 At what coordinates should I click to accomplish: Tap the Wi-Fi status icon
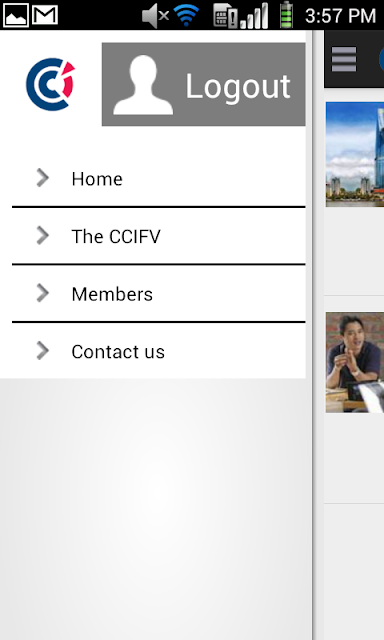pyautogui.click(x=186, y=16)
